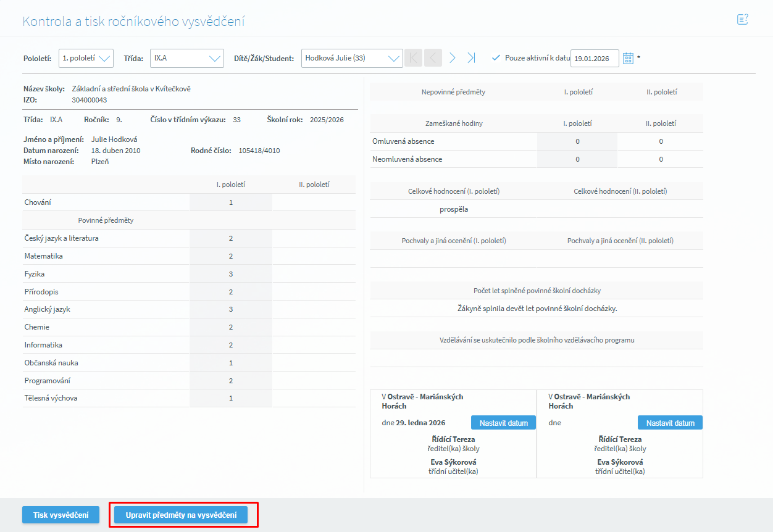Screen dimensions: 773x532
Task: Expand the Pololetí dropdown
Action: (86, 58)
